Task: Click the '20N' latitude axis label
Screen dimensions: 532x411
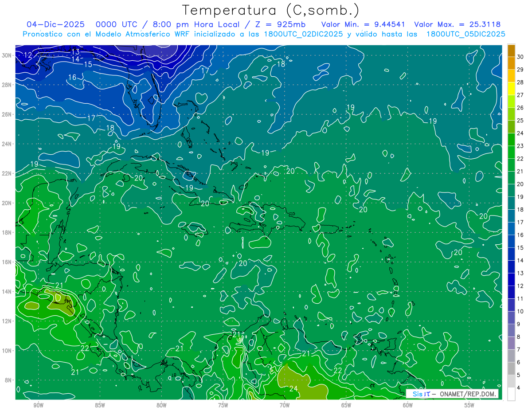Action: (x=8, y=203)
